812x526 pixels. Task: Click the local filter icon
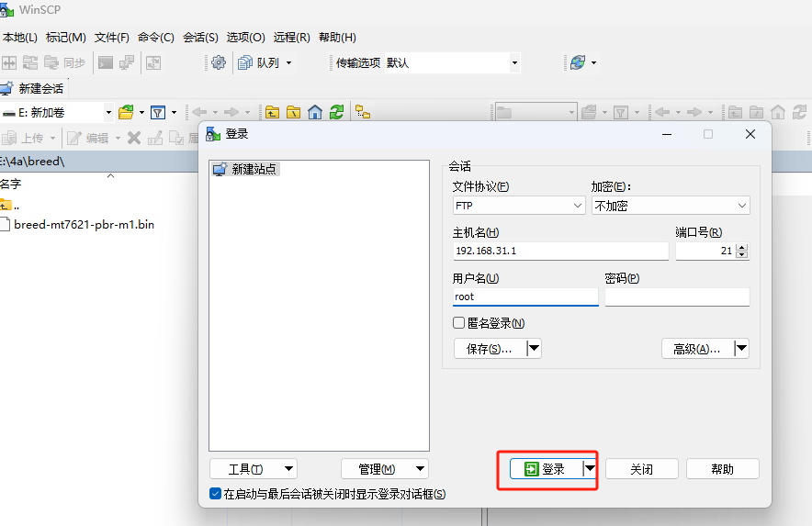157,112
